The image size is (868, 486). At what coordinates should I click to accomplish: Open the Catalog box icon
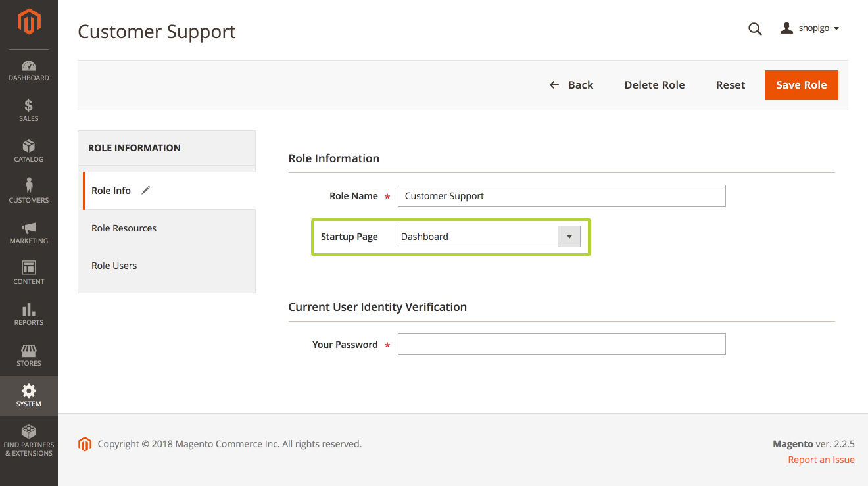click(29, 147)
